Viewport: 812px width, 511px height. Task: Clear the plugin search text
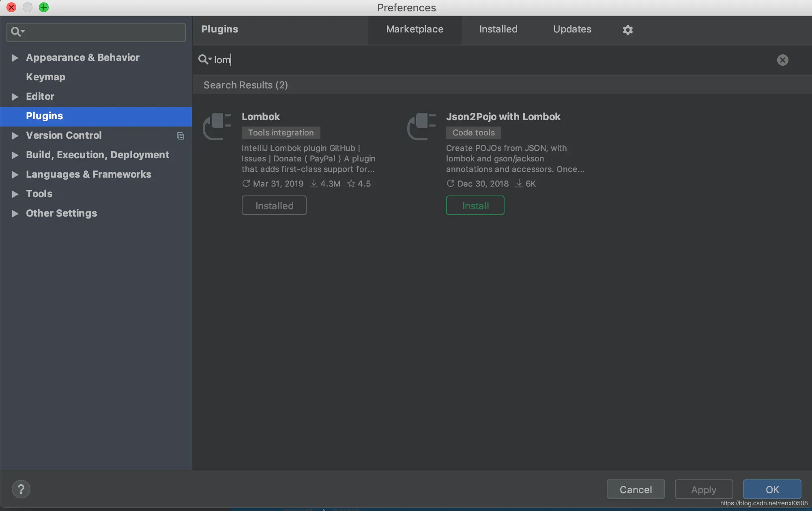782,60
